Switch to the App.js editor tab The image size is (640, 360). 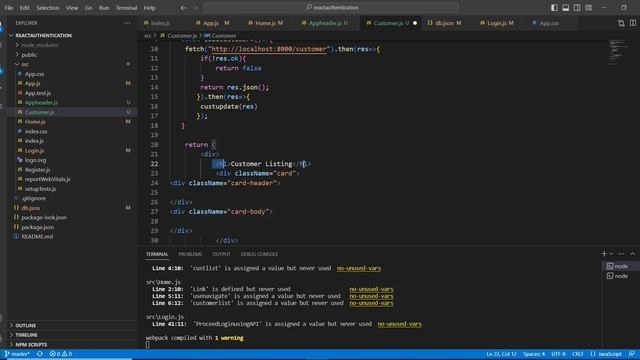pos(212,23)
